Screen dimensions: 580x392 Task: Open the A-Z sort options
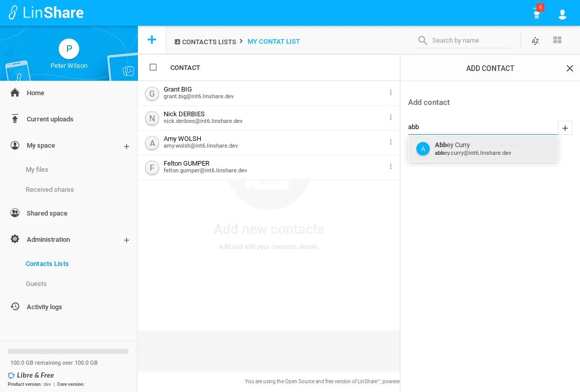pos(535,41)
